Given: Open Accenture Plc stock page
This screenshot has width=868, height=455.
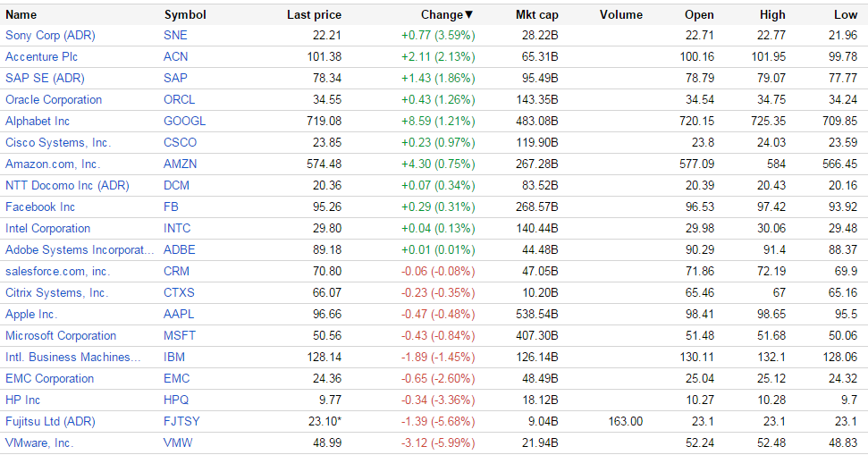Looking at the screenshot, I should [x=43, y=56].
